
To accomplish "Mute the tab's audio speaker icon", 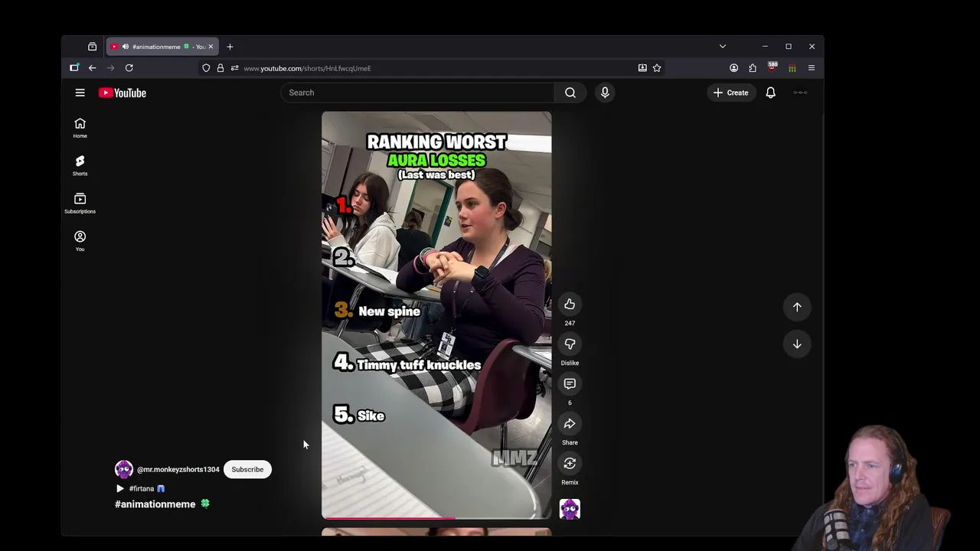I will click(x=126, y=47).
